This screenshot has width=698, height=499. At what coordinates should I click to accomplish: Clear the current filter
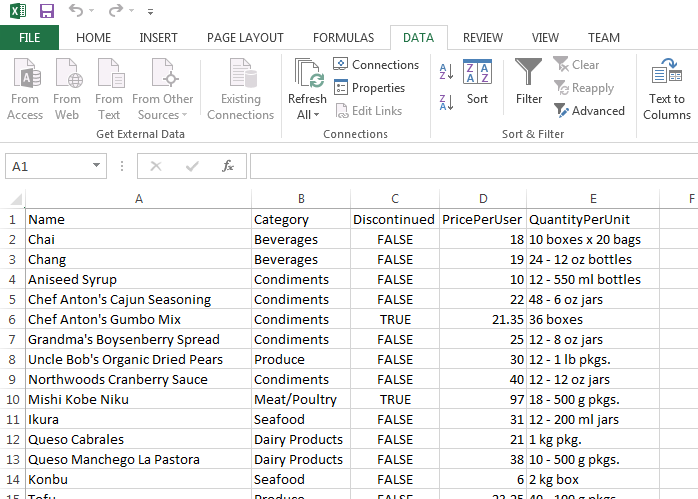pos(577,65)
